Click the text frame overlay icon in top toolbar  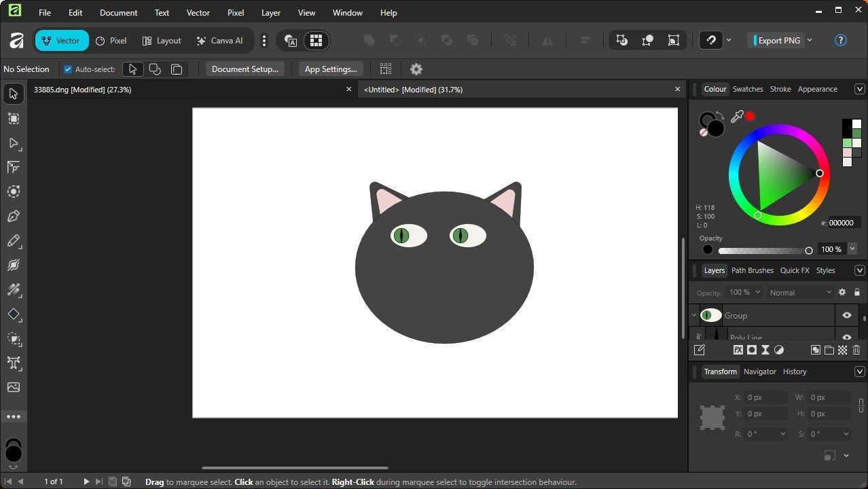pyautogui.click(x=291, y=41)
